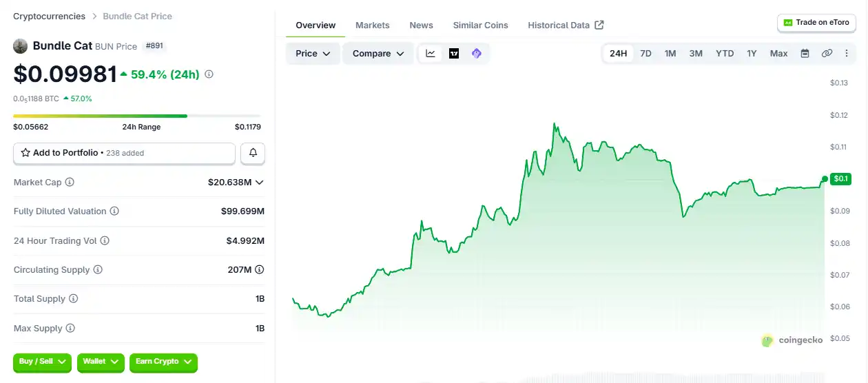Switch to the Markets tab
This screenshot has width=868, height=383.
pyautogui.click(x=373, y=25)
